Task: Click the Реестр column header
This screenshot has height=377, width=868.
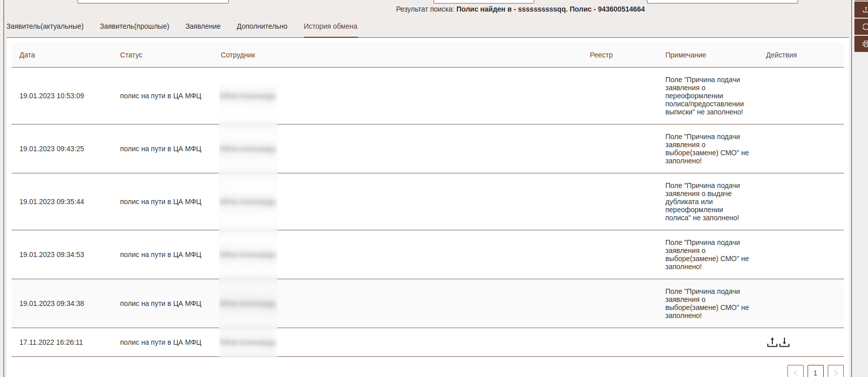Action: pyautogui.click(x=601, y=55)
